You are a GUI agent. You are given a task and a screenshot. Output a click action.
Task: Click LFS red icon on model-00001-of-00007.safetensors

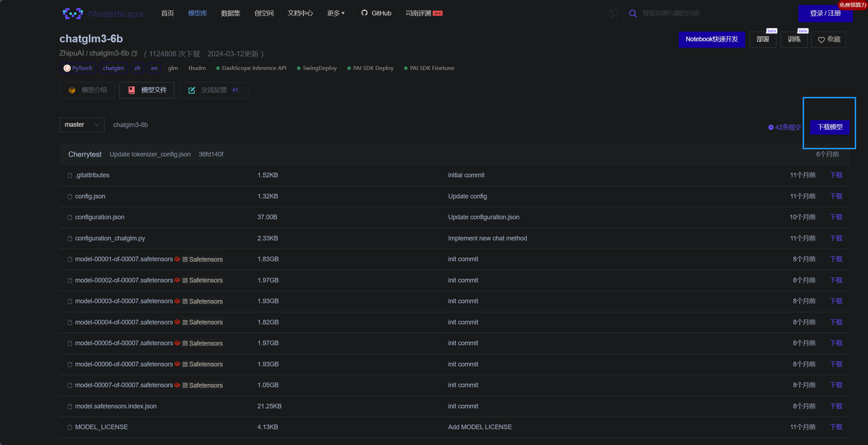tap(177, 259)
